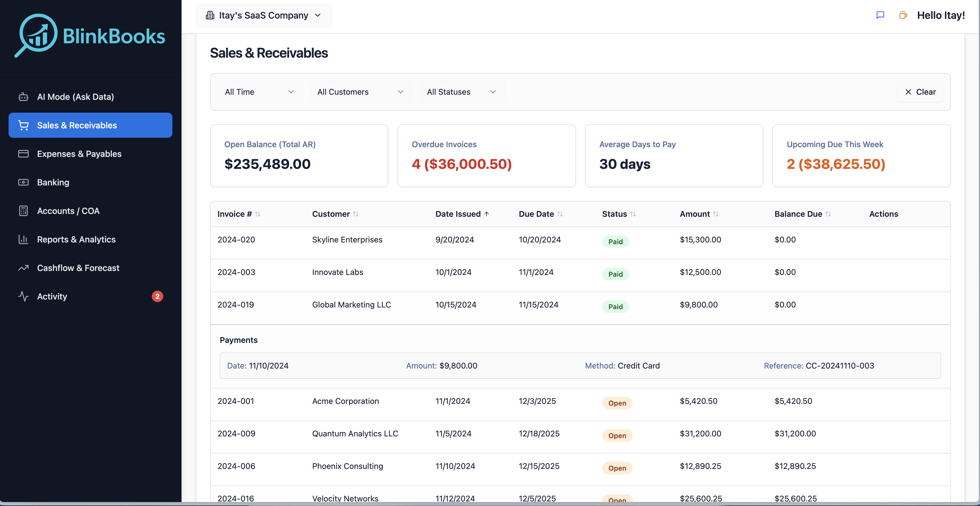Click the Overdue Invoices summary card
Image resolution: width=980 pixels, height=506 pixels.
click(x=486, y=155)
